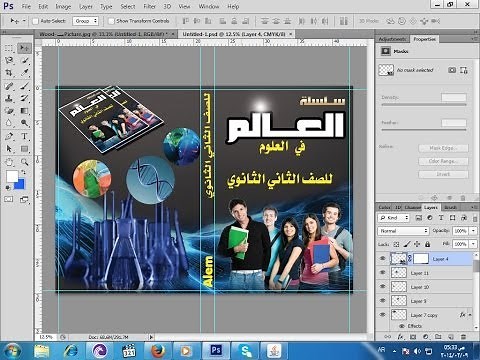The image size is (480, 360).
Task: Select the Horizontal Type tool
Action: click(x=24, y=136)
